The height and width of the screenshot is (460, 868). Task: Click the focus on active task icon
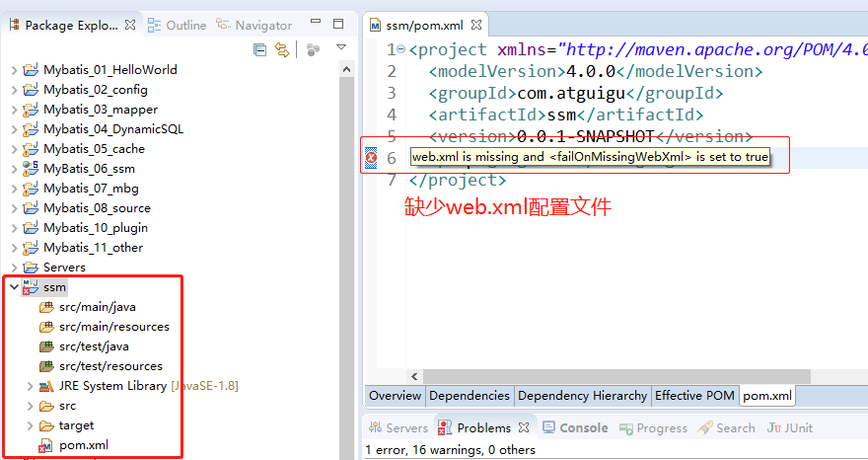coord(313,50)
